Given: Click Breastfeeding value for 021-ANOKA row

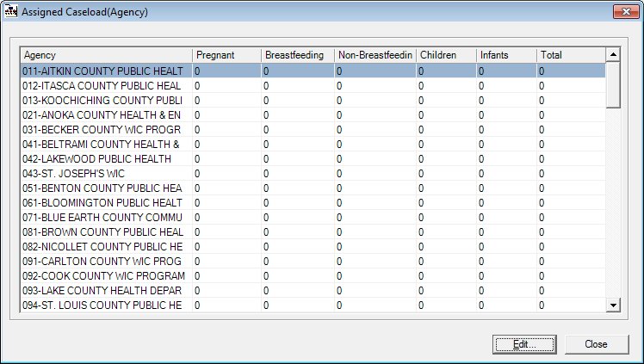Looking at the screenshot, I should [266, 115].
